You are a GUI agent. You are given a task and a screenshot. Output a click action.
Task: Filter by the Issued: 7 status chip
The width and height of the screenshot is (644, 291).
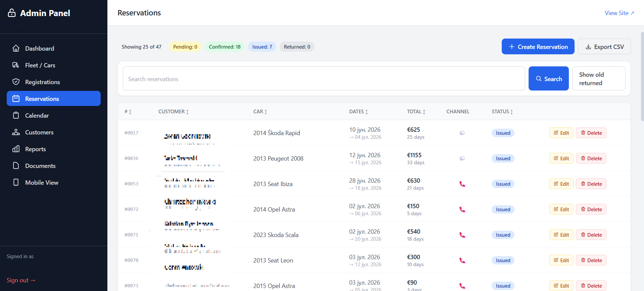[x=262, y=47]
